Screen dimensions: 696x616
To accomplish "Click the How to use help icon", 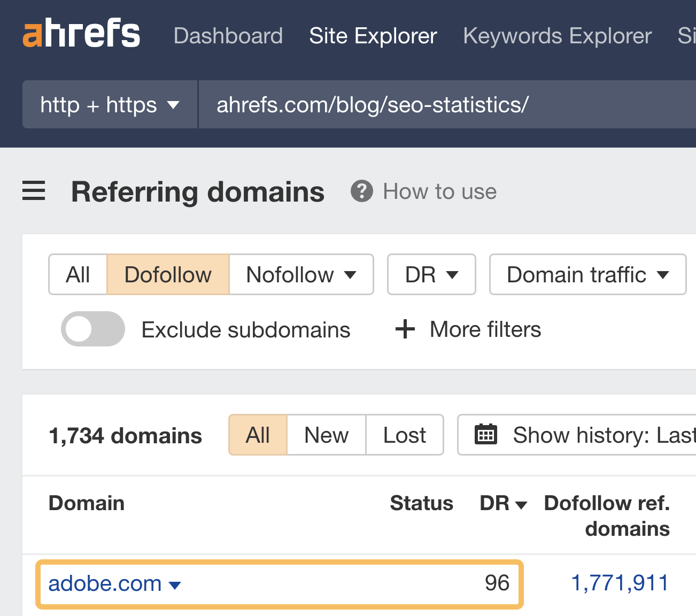I will pyautogui.click(x=362, y=191).
